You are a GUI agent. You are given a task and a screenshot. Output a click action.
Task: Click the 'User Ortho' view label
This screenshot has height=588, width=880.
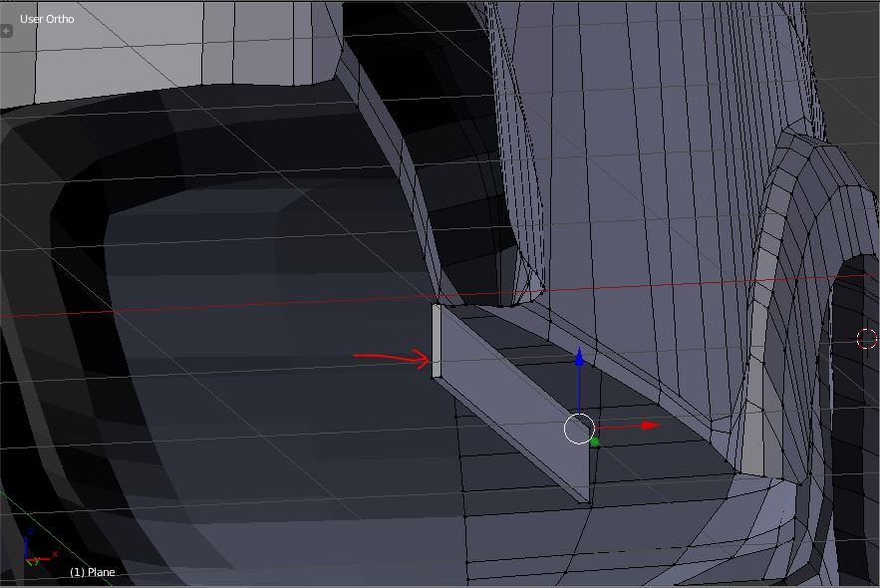[47, 19]
